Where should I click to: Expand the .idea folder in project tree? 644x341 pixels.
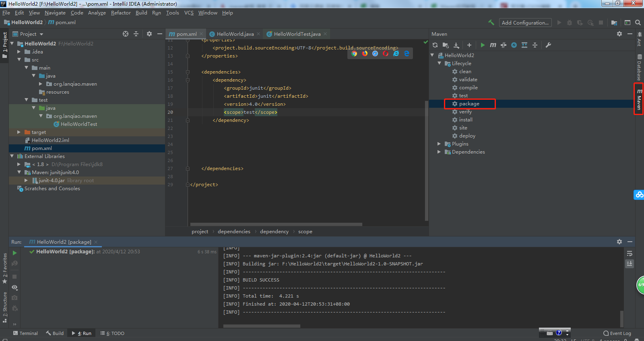[19, 52]
